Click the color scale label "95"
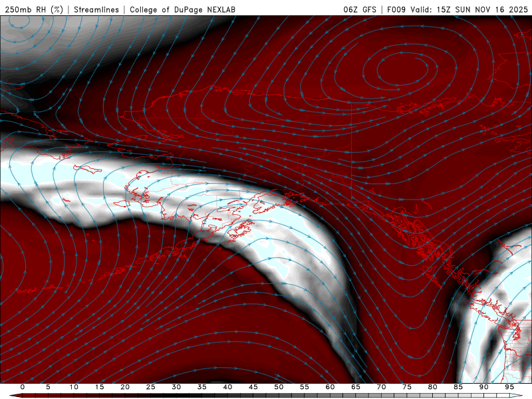This screenshot has height=399, width=532. point(509,387)
